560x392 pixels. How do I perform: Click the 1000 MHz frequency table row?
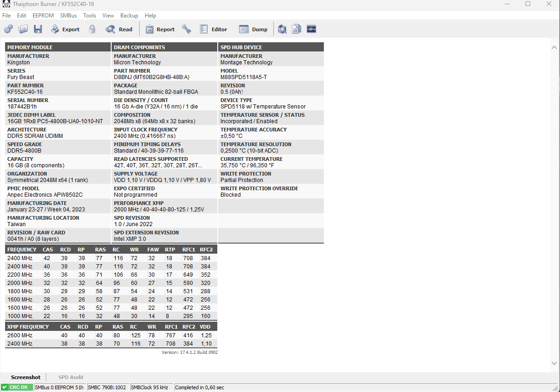pos(111,316)
